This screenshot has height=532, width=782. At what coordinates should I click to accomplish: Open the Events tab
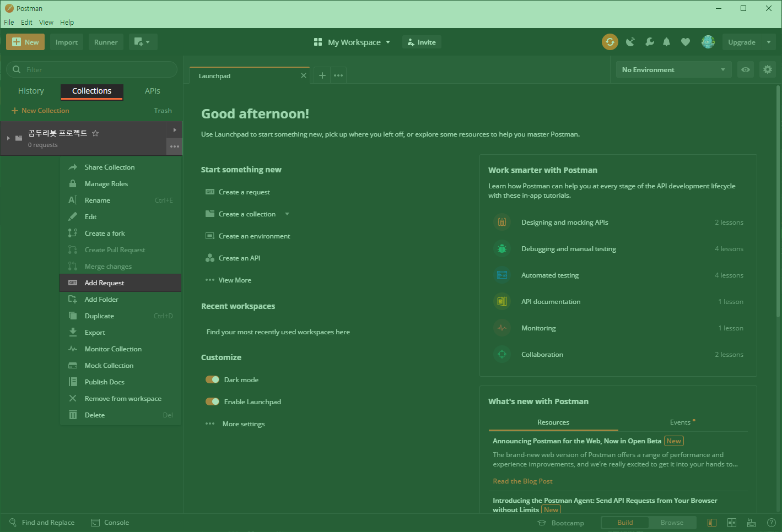[682, 422]
